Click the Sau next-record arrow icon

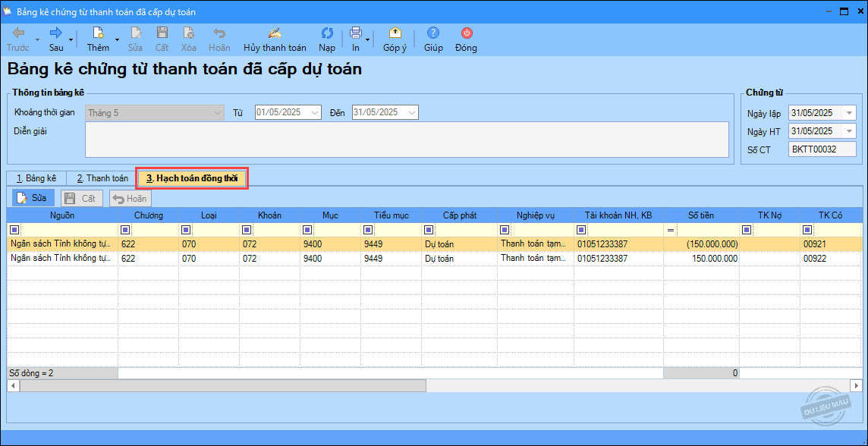pyautogui.click(x=56, y=33)
